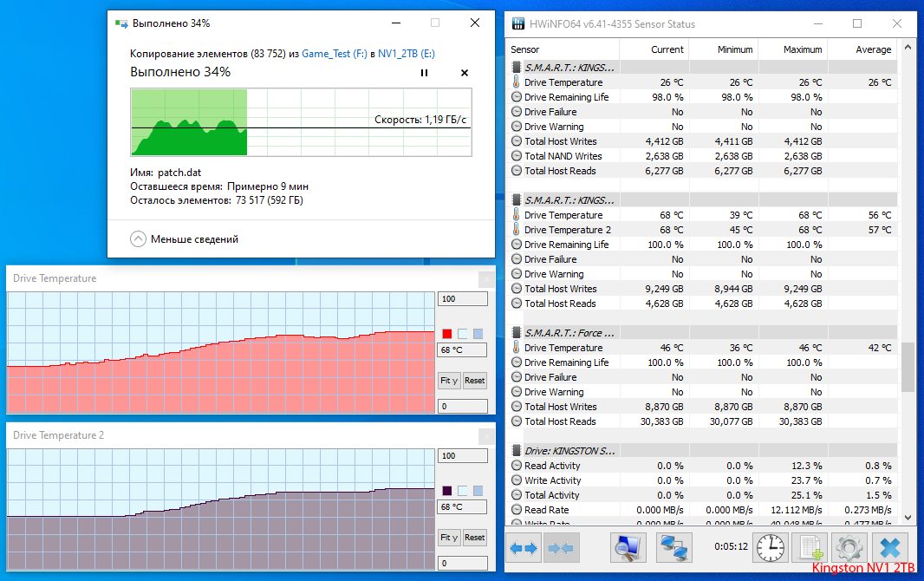The width and height of the screenshot is (924, 581).
Task: Click the Average column header in HWiNFO
Action: point(862,49)
